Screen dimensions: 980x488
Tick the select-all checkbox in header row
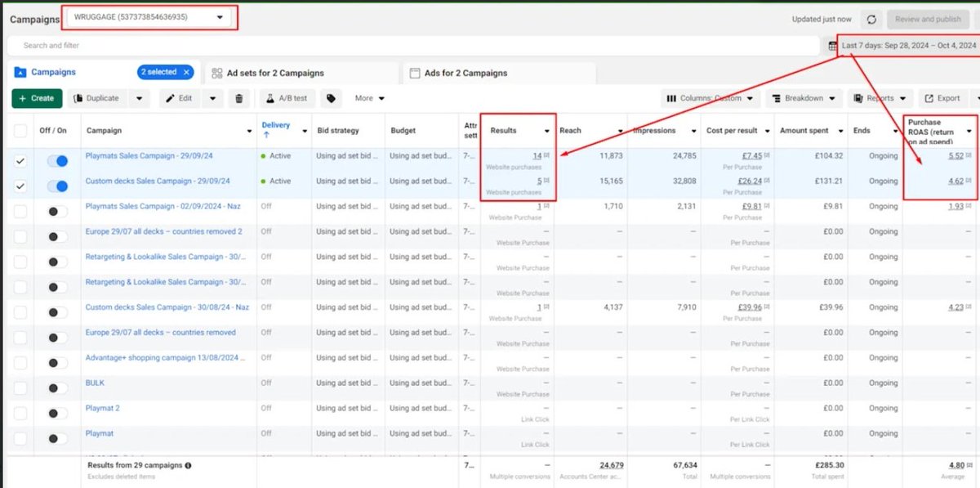(x=20, y=131)
